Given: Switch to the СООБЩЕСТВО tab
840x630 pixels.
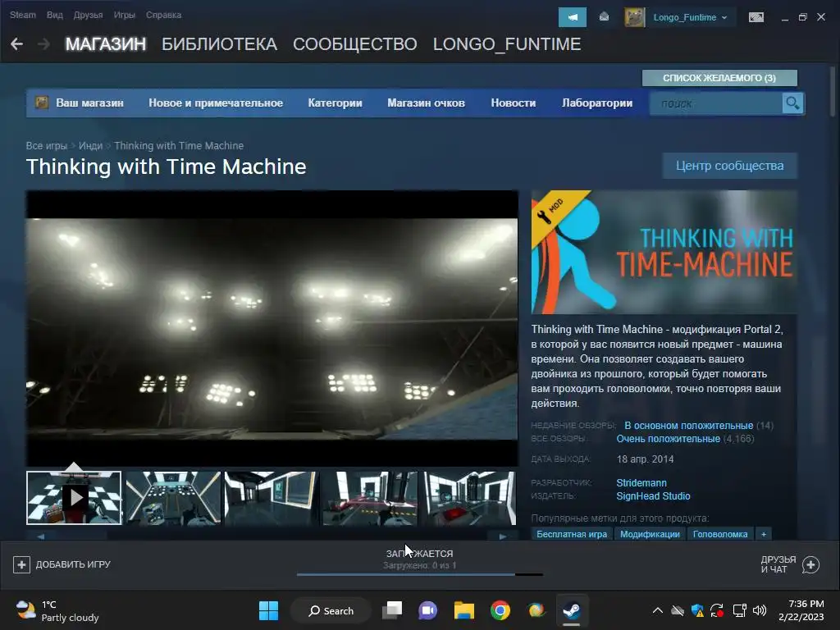Looking at the screenshot, I should coord(354,44).
